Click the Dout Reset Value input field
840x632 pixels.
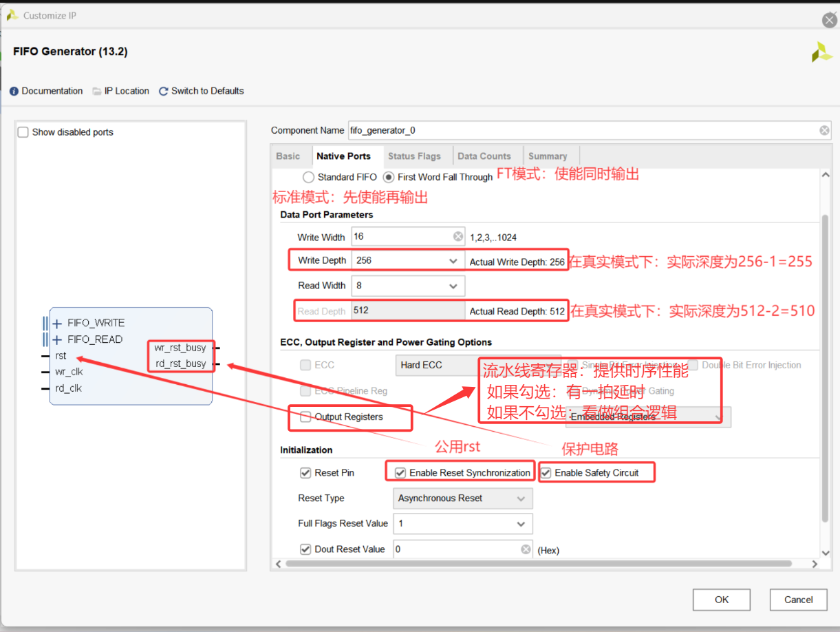click(x=462, y=549)
